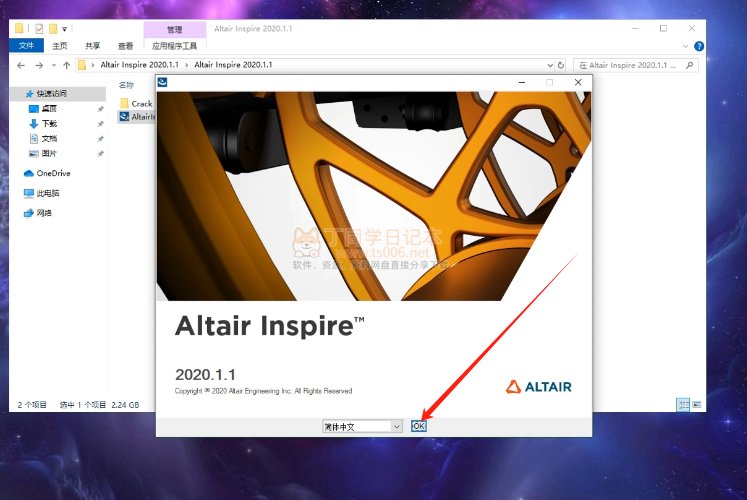Screen dimensions: 747x500
Task: Click the installer dialog title icon
Action: [162, 82]
